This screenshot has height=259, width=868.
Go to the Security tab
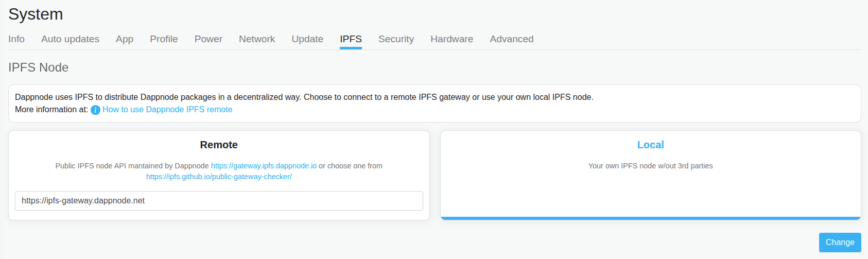(396, 39)
